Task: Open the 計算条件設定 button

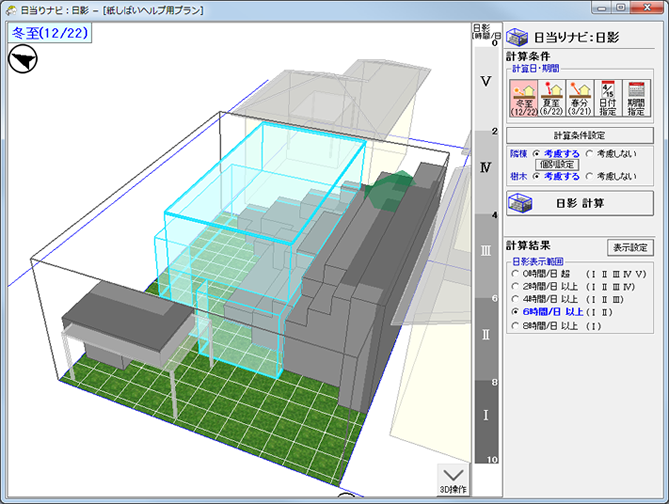Action: pyautogui.click(x=579, y=136)
